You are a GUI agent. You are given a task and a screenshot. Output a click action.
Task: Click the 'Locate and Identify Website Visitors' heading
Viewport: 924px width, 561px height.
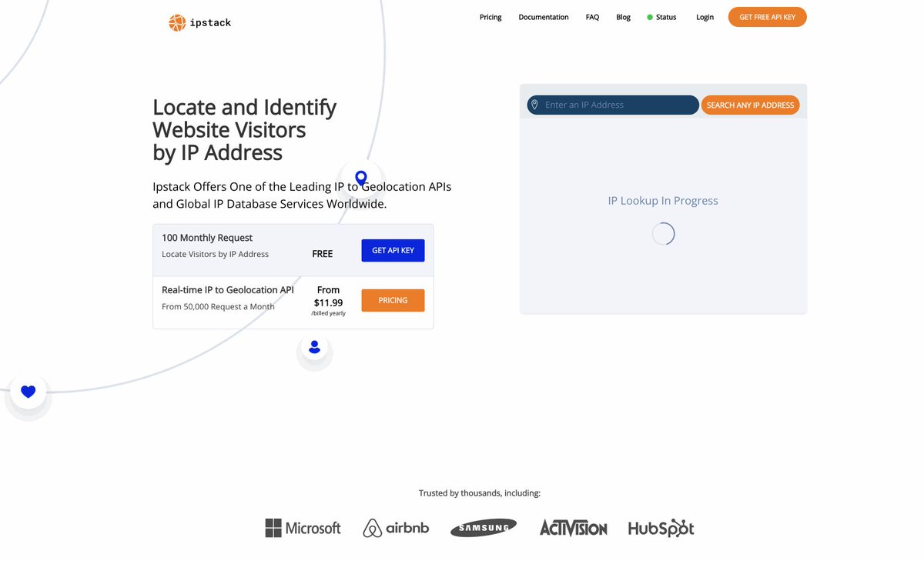click(x=245, y=129)
